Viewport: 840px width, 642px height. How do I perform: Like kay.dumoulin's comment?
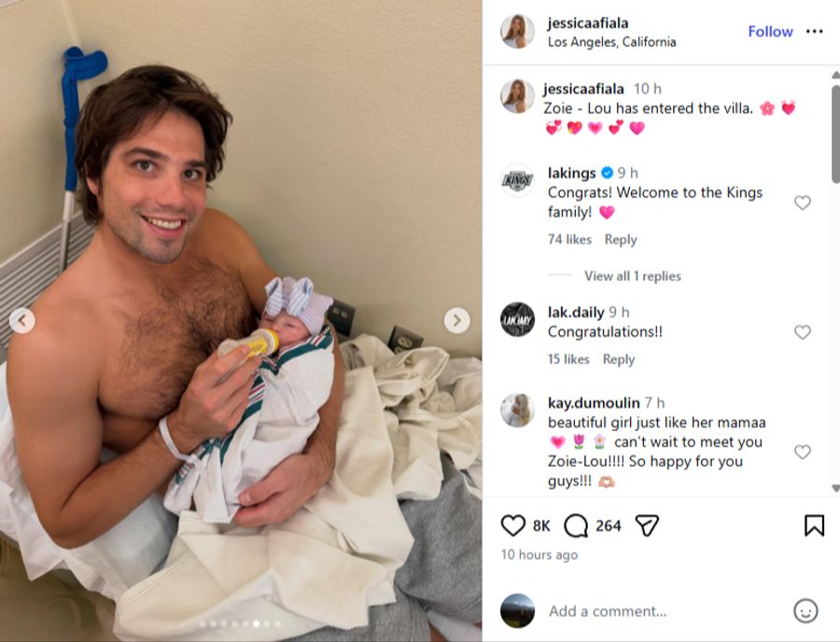[802, 452]
